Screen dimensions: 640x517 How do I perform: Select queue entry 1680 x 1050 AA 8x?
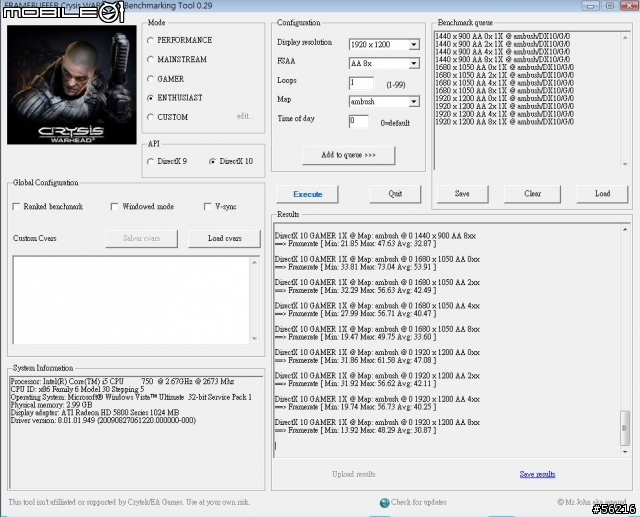pos(504,91)
